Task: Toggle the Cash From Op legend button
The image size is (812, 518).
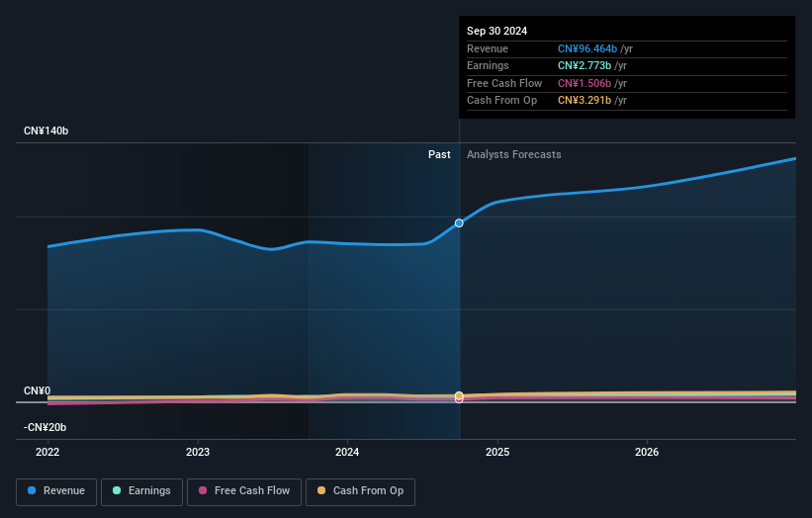Action: 360,491
